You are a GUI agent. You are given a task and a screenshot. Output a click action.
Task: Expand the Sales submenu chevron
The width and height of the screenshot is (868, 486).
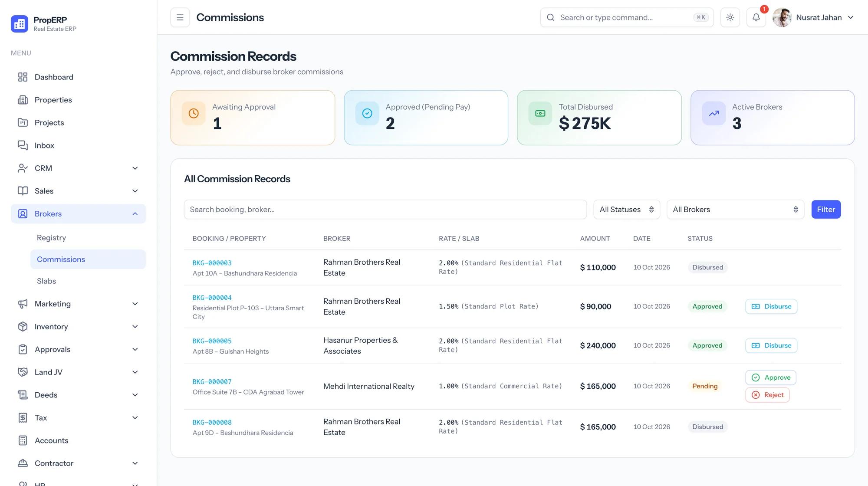[x=135, y=191]
